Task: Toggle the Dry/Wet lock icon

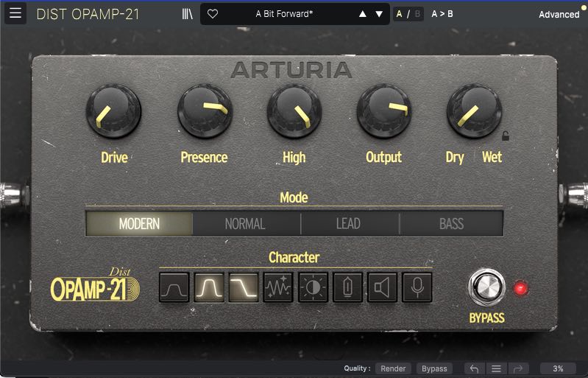Action: pyautogui.click(x=506, y=136)
